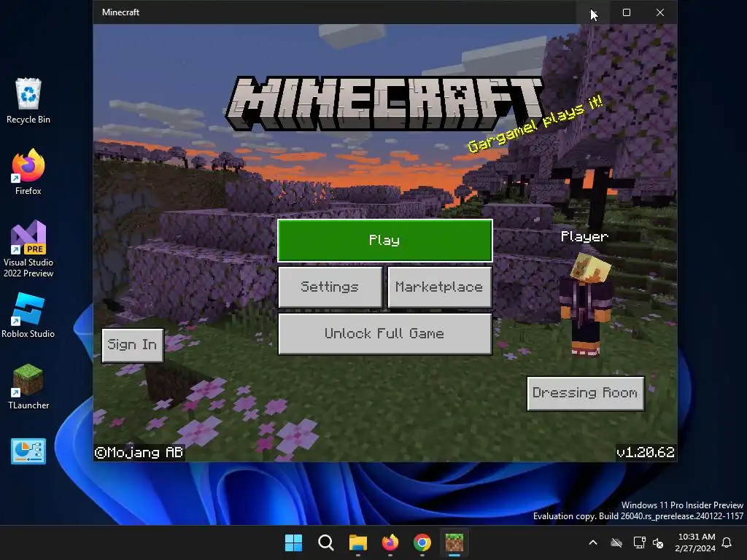
Task: Select the Roblox Studio desktop shortcut
Action: pyautogui.click(x=28, y=316)
